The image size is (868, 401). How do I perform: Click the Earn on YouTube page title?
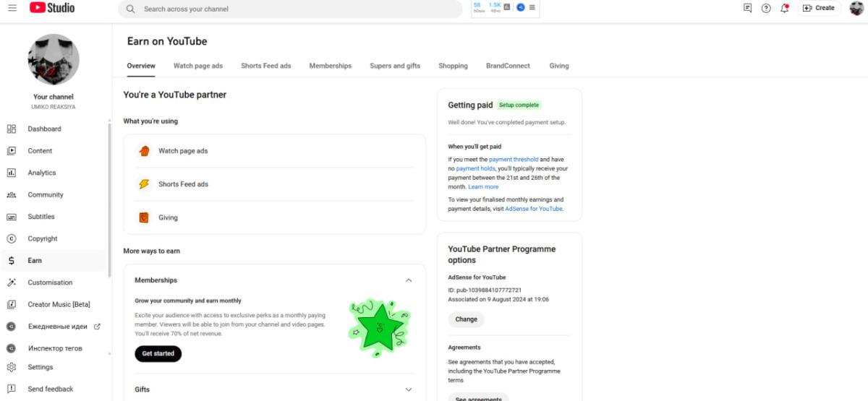(x=167, y=41)
